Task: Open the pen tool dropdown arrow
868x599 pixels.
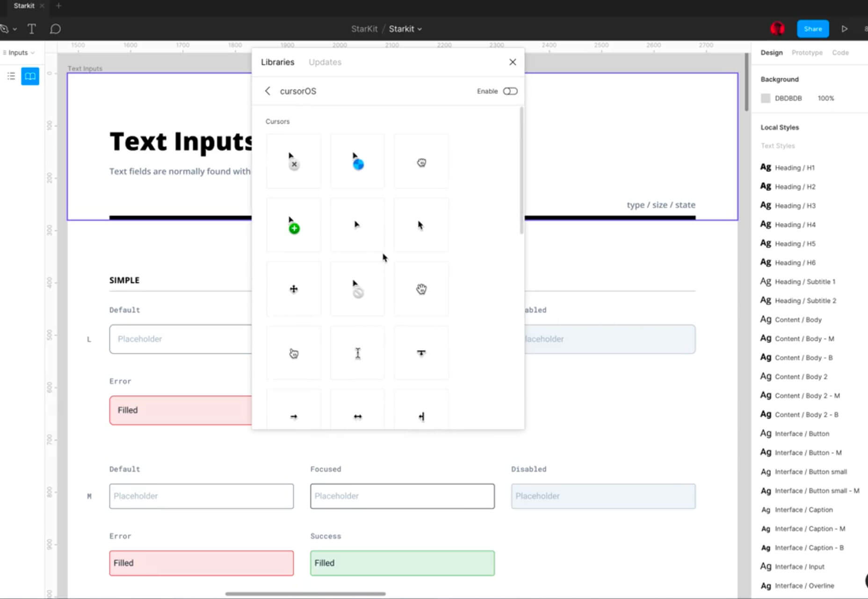Action: [x=15, y=29]
